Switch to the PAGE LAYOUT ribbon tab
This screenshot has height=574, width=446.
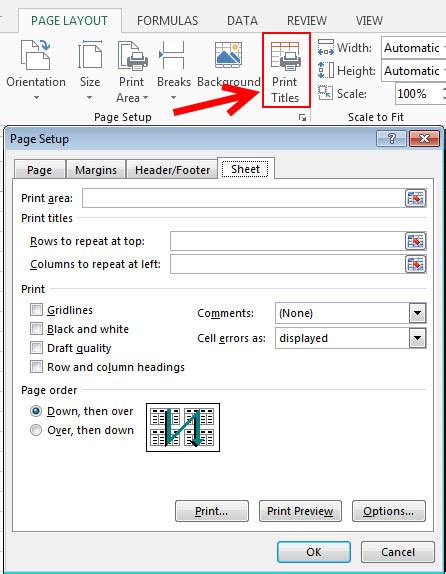(x=69, y=20)
